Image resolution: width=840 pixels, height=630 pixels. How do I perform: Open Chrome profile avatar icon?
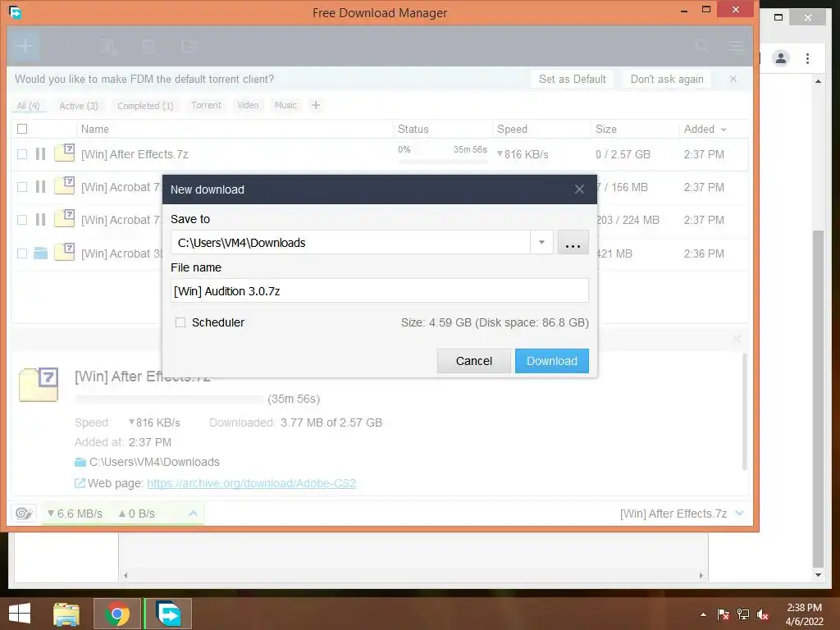[781, 58]
